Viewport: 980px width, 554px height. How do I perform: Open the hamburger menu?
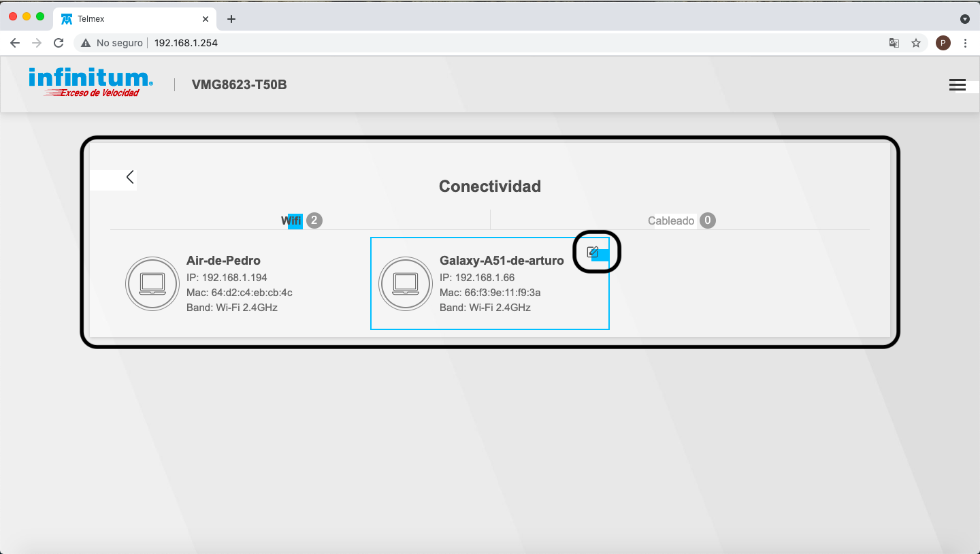click(x=957, y=85)
